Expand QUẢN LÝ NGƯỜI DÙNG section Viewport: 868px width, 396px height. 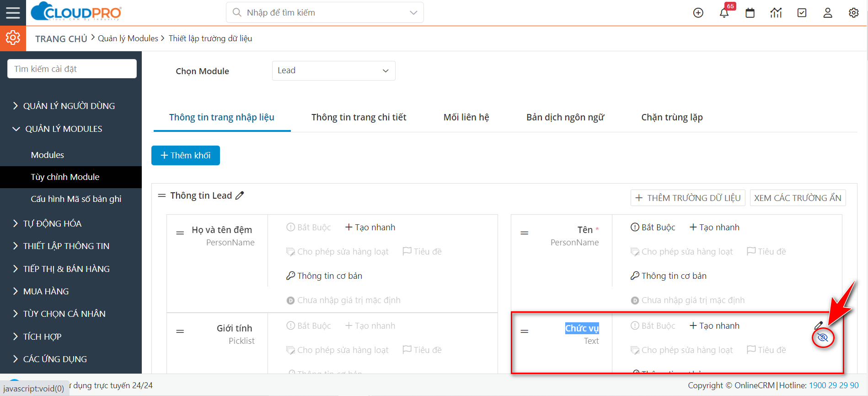pyautogui.click(x=64, y=106)
